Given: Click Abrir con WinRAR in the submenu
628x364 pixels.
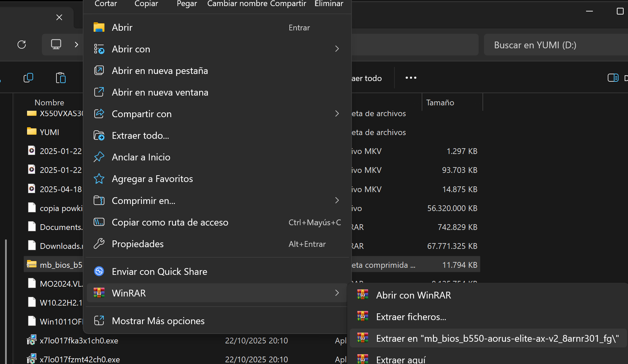Looking at the screenshot, I should [413, 295].
